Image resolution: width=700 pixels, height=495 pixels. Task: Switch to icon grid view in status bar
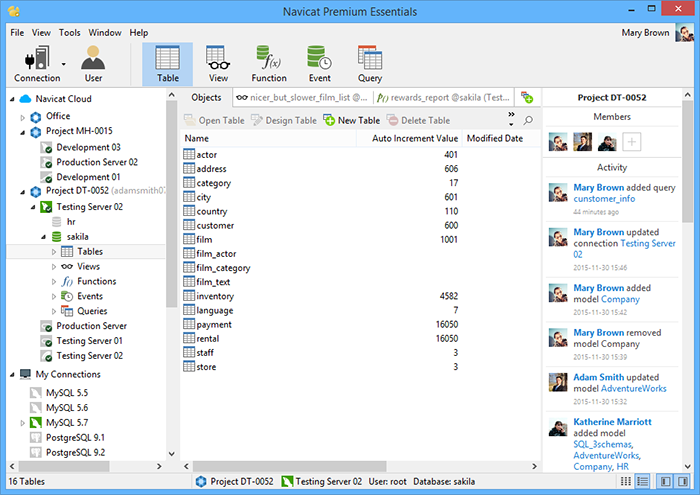point(625,481)
